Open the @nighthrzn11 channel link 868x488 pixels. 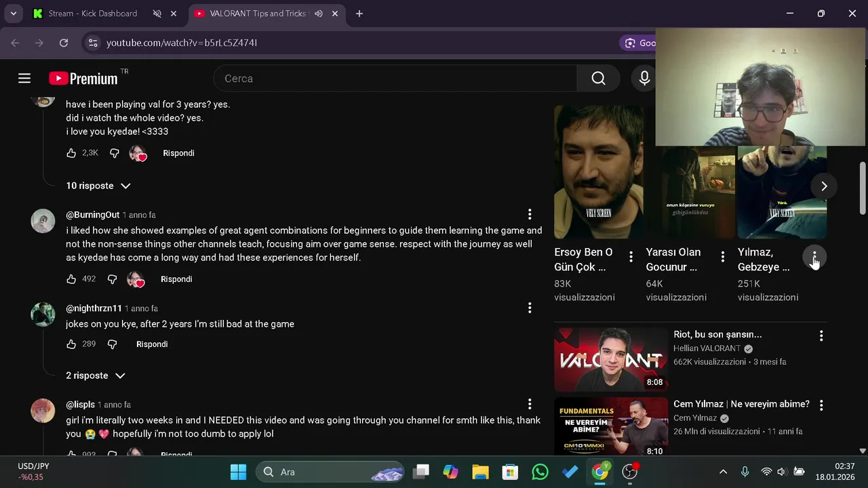[x=94, y=308]
